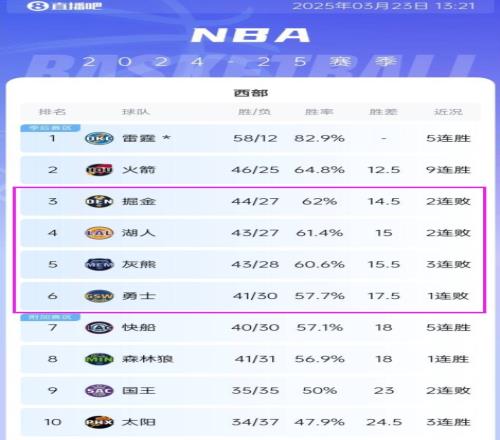Click the 近况 column header
This screenshot has height=440, width=500.
point(448,112)
